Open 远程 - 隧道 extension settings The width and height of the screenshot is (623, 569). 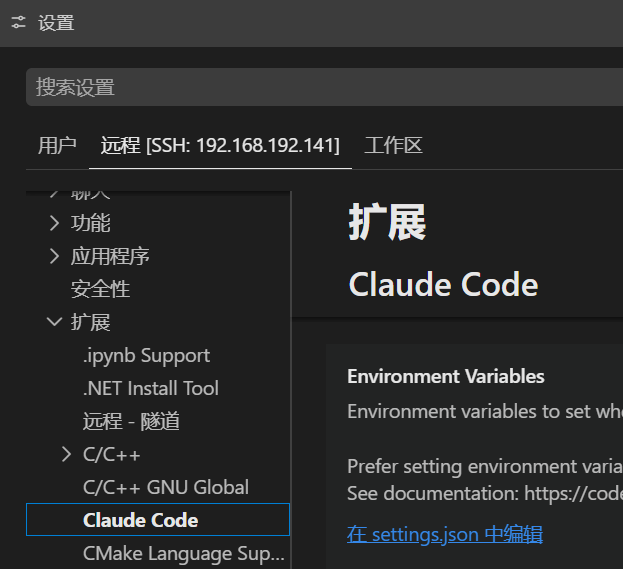pos(131,421)
